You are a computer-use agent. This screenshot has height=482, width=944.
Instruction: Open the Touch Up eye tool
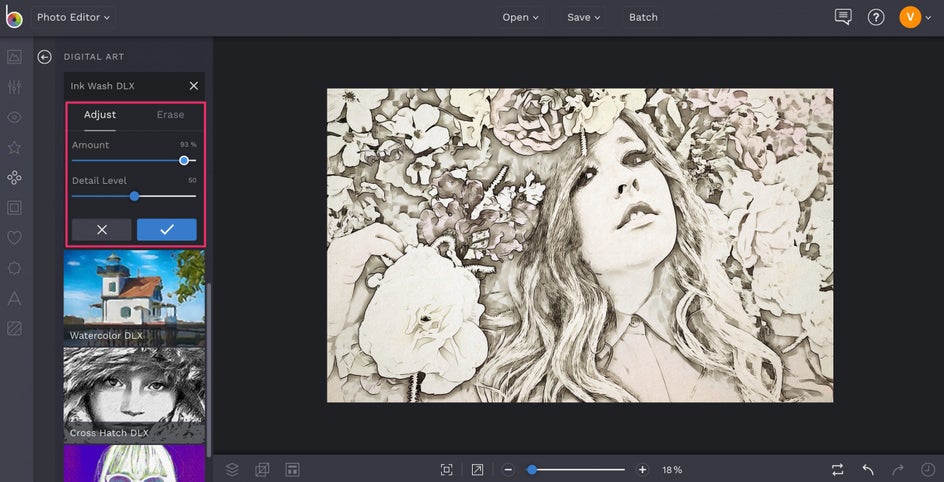tap(14, 117)
